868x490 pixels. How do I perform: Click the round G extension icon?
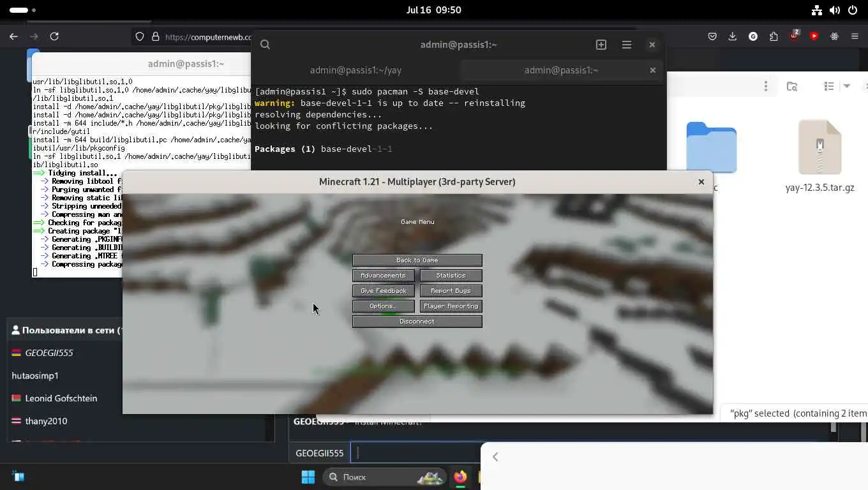[x=753, y=36]
